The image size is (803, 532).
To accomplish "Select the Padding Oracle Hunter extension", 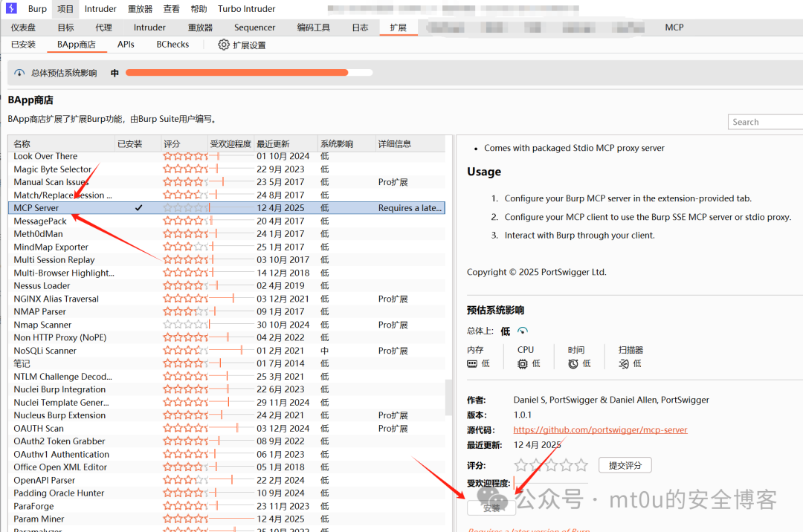I will coord(226,493).
